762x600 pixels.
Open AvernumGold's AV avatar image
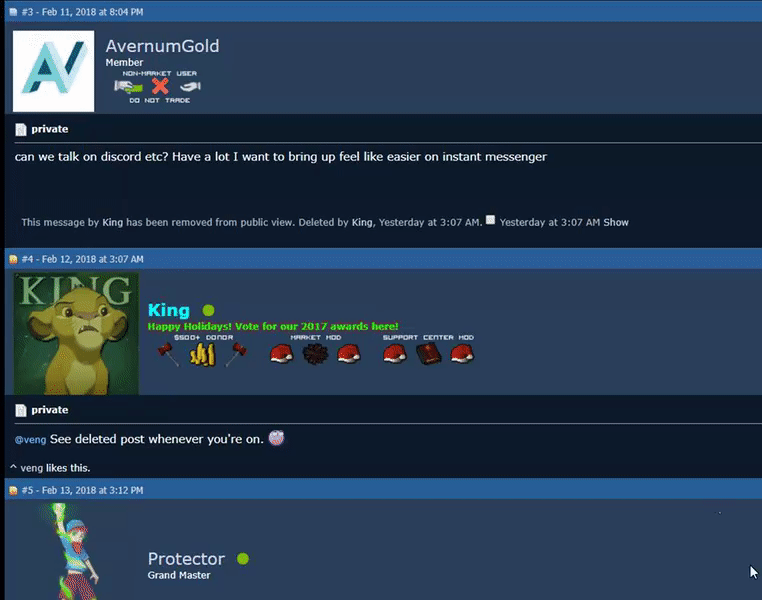(53, 71)
